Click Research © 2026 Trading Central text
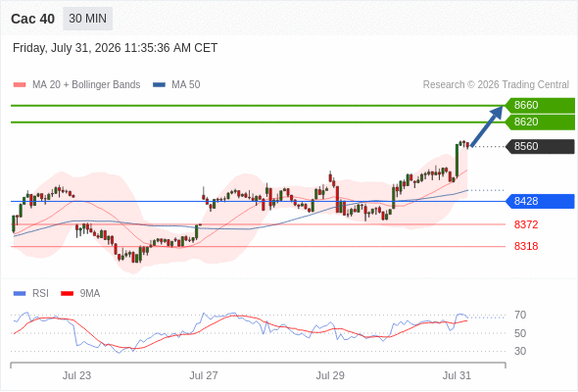Screen dimensions: 578x392 [496, 85]
